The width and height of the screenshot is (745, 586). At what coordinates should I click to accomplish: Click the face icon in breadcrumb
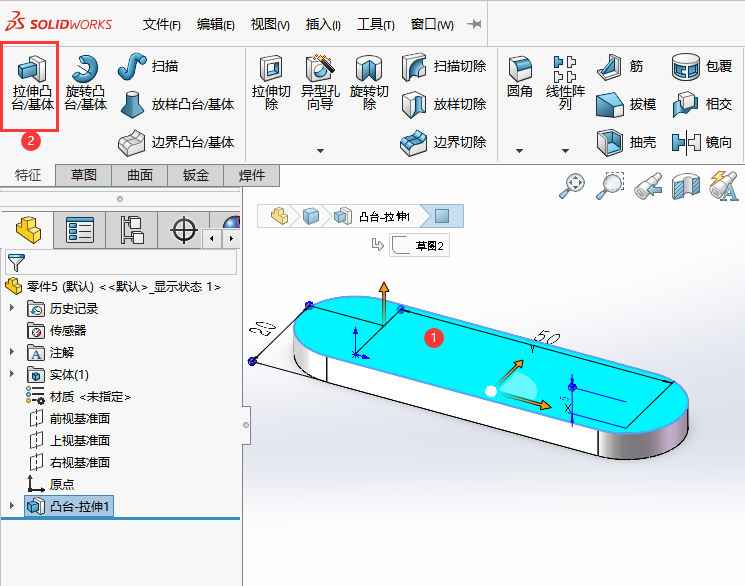tap(442, 216)
